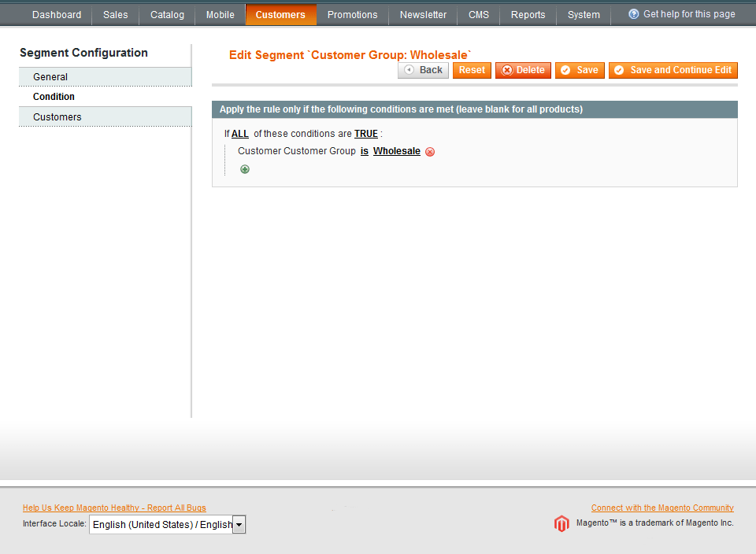Click the green add condition icon

click(245, 169)
